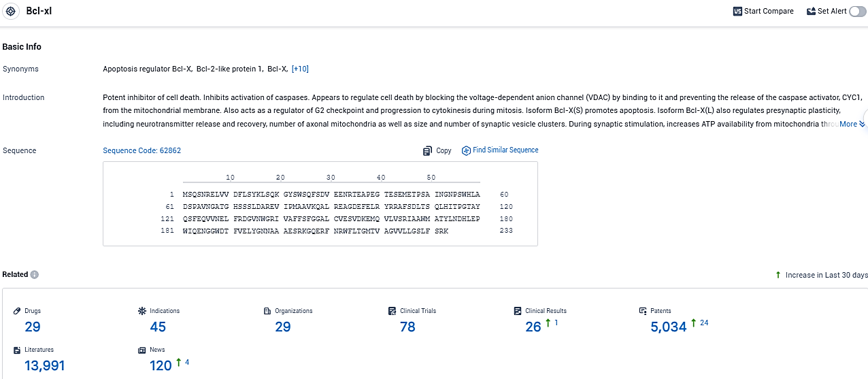Viewport: 868px width, 379px height.
Task: Click the Set Alert bell icon
Action: 811,12
